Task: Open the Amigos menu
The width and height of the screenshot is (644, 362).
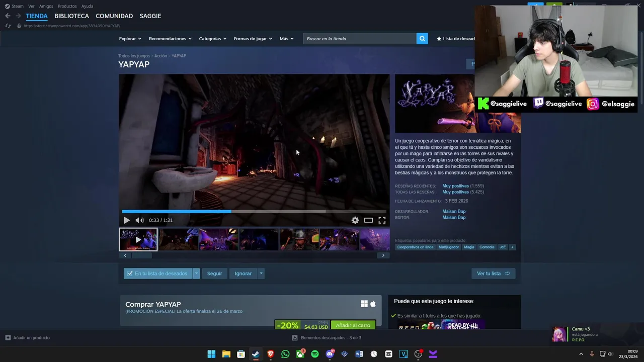Action: pos(46,6)
